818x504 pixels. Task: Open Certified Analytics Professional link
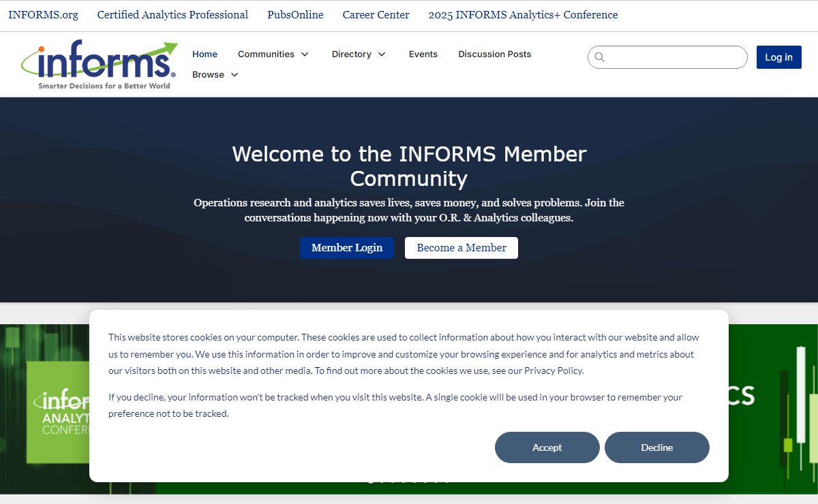(172, 14)
